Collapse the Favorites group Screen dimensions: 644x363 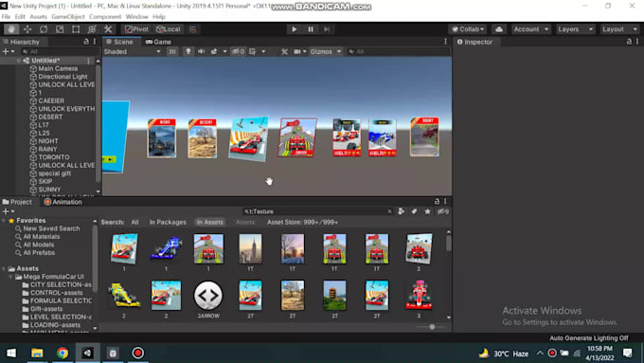coord(4,221)
